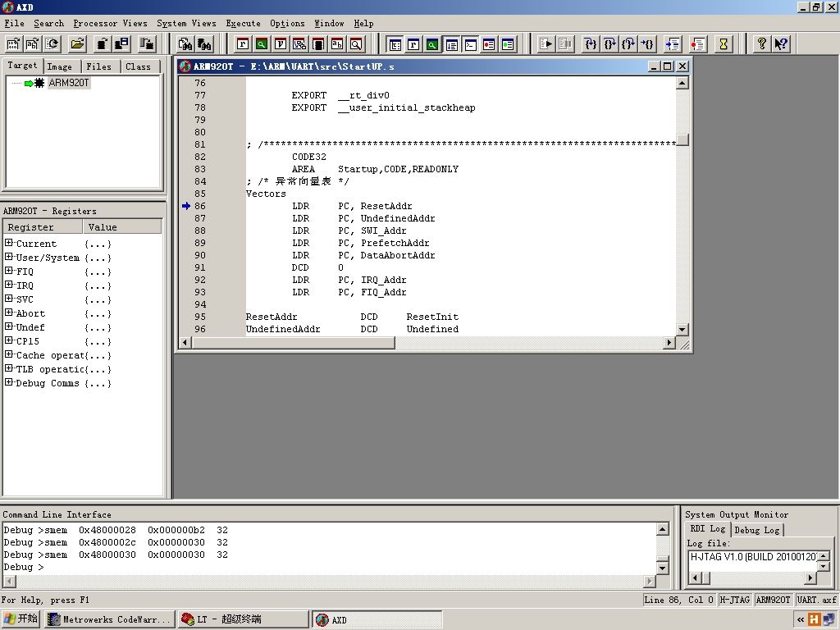Click the Run To Cursor icon
The image size is (840, 630).
pos(647,44)
